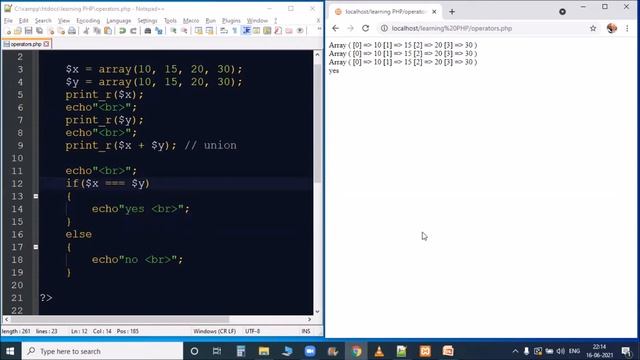Click Synchronize Vertical Scrolling icon
The height and width of the screenshot is (360, 640).
199,31
